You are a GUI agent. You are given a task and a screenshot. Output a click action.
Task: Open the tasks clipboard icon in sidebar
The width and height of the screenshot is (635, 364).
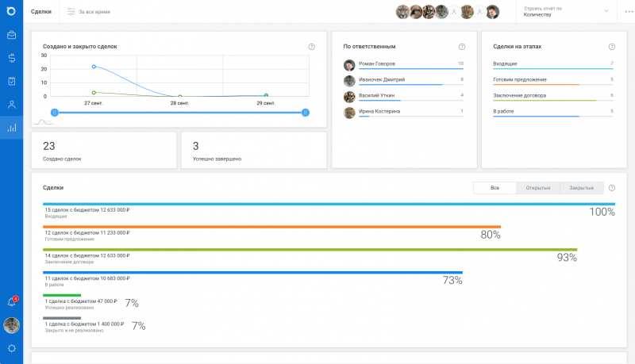pos(12,81)
